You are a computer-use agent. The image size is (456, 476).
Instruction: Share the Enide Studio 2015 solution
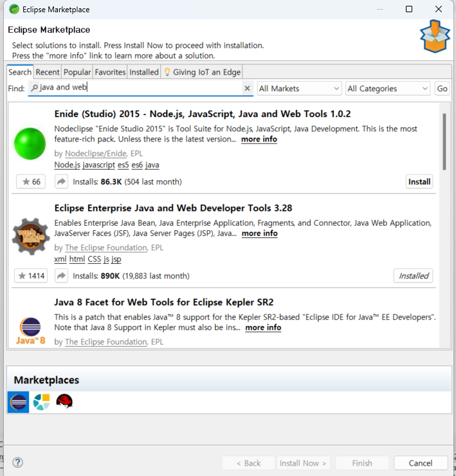(61, 181)
